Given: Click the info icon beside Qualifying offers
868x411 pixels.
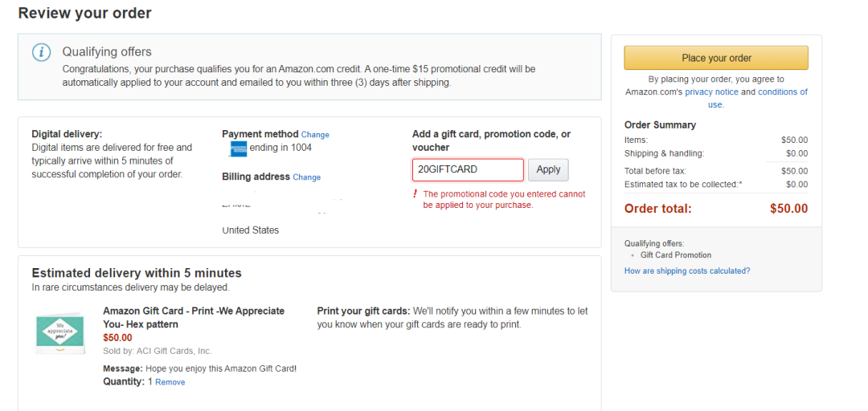Looking at the screenshot, I should (42, 53).
